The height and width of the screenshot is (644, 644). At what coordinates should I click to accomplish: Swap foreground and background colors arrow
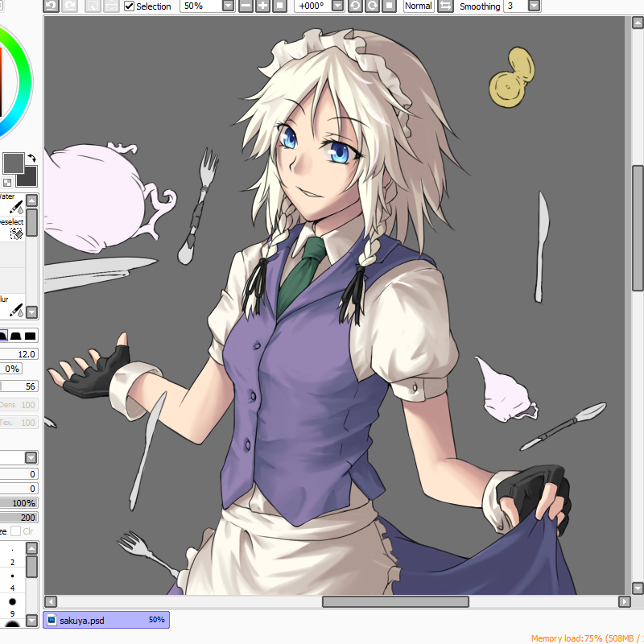[x=32, y=158]
